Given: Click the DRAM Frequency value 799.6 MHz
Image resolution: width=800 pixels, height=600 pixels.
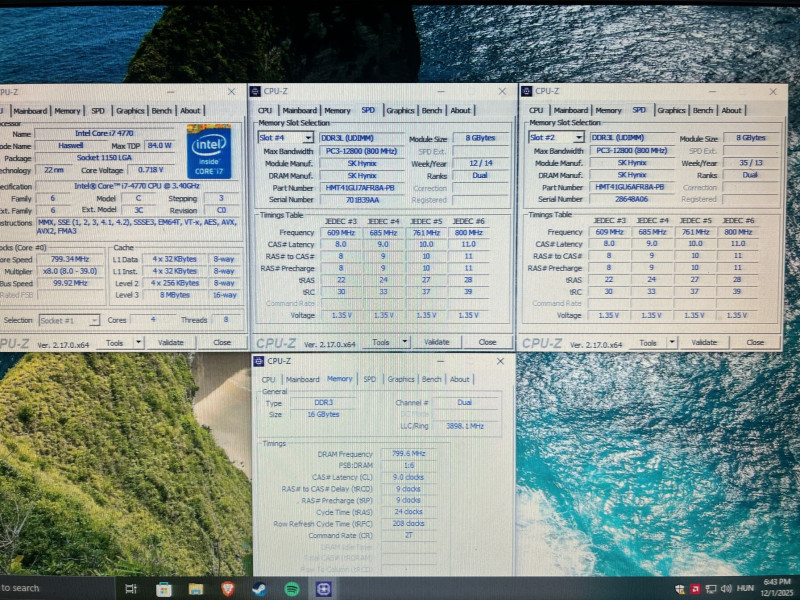Looking at the screenshot, I should tap(409, 454).
